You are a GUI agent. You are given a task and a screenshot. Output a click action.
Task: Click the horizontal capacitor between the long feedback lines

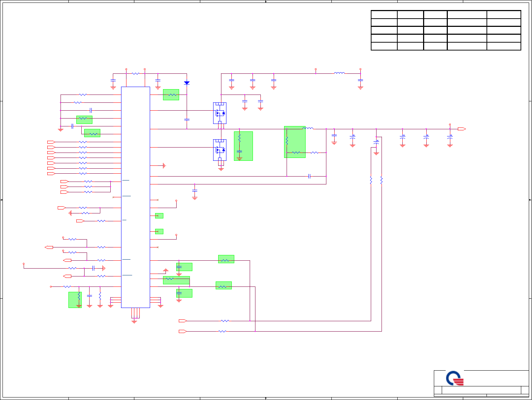click(x=309, y=176)
